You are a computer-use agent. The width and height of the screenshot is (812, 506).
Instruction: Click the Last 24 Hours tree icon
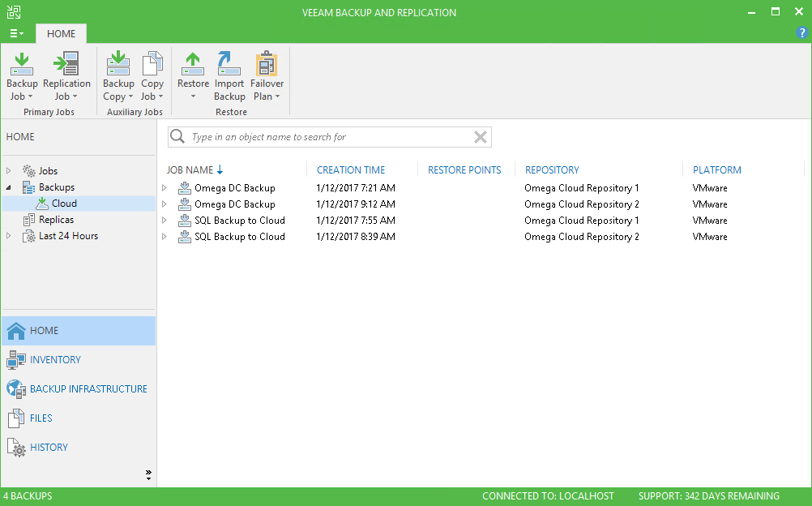coord(29,236)
